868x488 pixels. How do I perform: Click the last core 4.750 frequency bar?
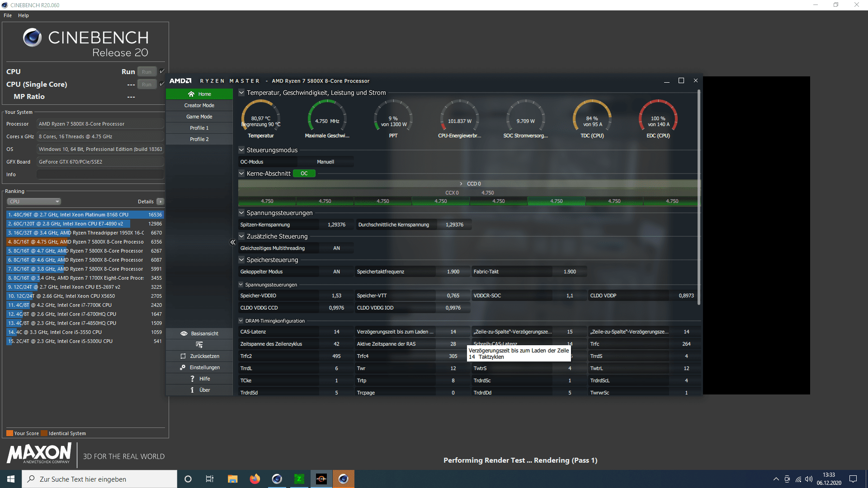click(672, 201)
